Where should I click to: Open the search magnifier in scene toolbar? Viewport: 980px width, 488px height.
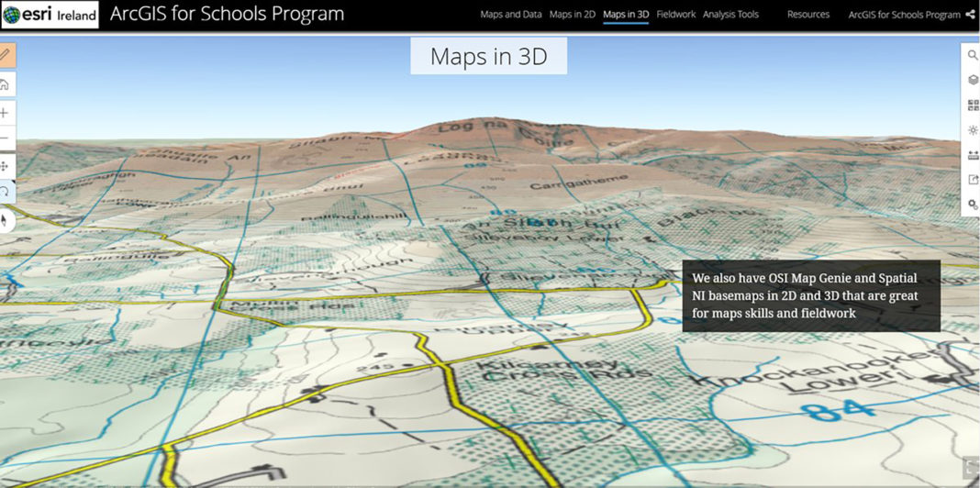tap(973, 55)
